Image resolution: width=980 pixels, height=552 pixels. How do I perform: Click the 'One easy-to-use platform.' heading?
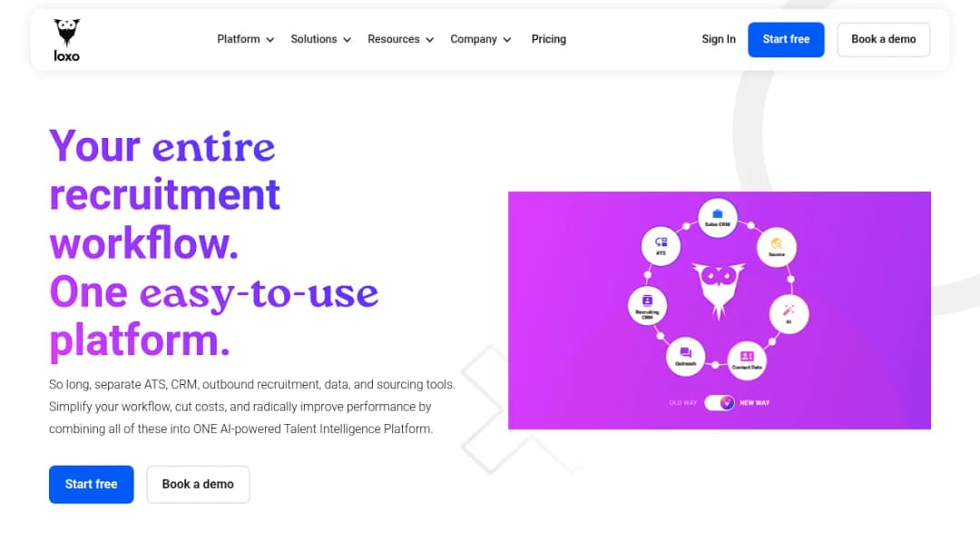click(x=214, y=316)
